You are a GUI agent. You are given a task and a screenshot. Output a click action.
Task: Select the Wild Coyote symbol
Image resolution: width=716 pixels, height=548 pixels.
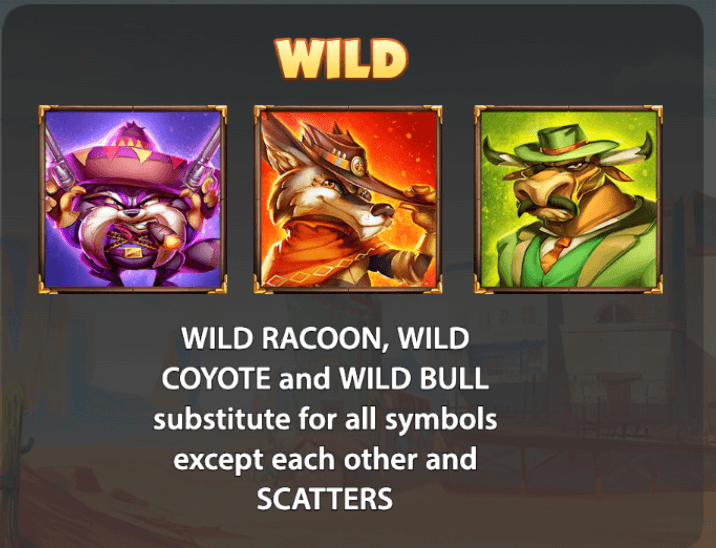(x=348, y=199)
